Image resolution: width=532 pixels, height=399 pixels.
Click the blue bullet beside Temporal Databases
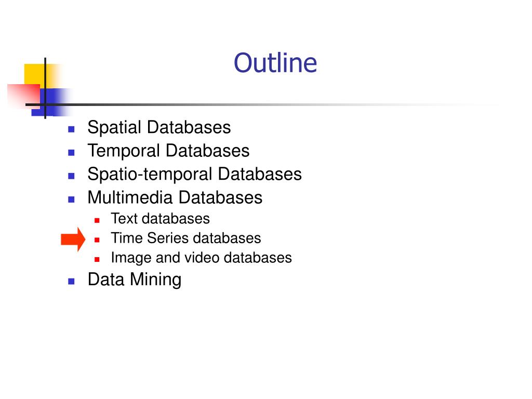tap(71, 152)
